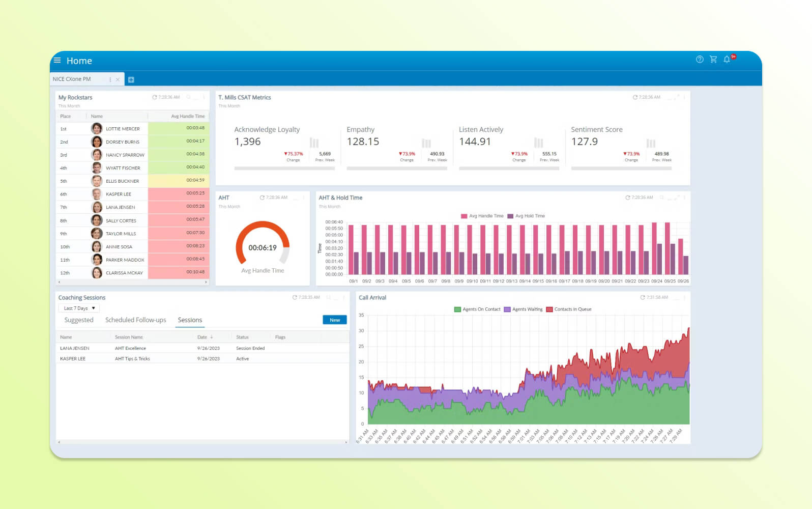Toggle Agents Waiting legend series

point(523,309)
